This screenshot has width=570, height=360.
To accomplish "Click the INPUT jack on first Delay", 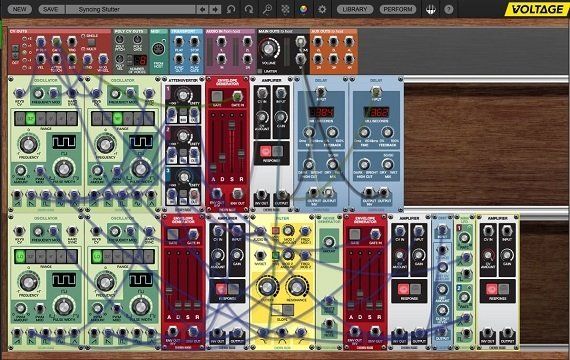I will 320,91.
